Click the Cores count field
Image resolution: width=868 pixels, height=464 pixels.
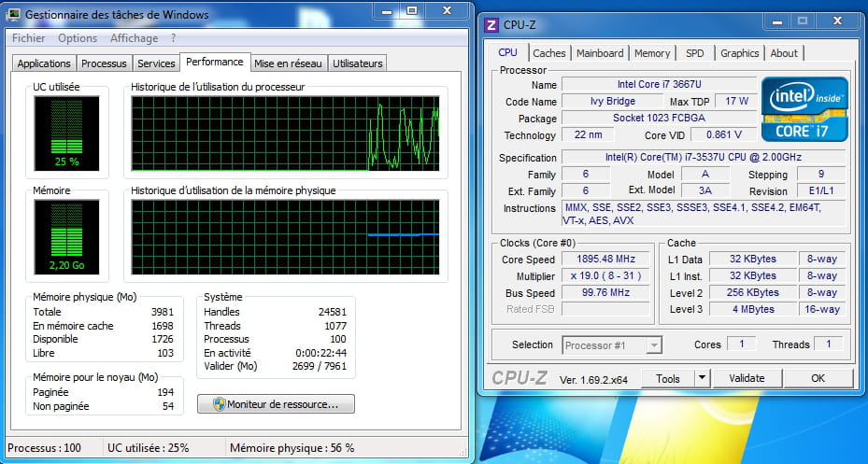741,344
